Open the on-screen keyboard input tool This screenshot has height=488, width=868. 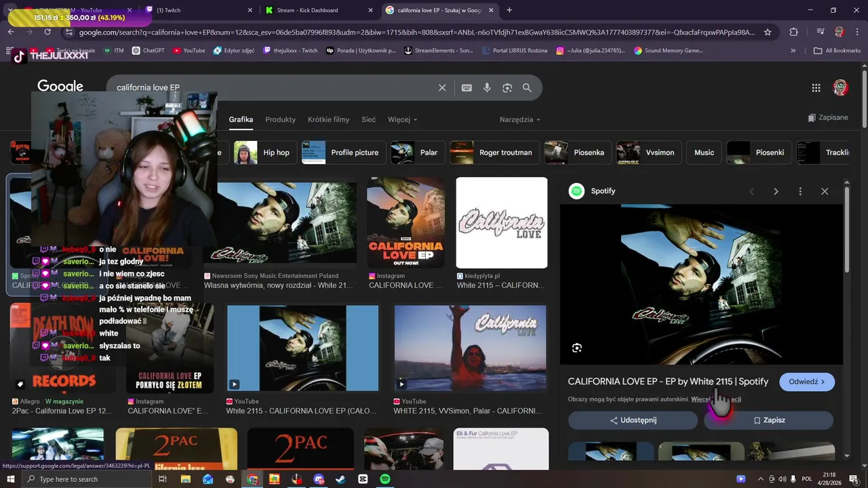pyautogui.click(x=467, y=87)
